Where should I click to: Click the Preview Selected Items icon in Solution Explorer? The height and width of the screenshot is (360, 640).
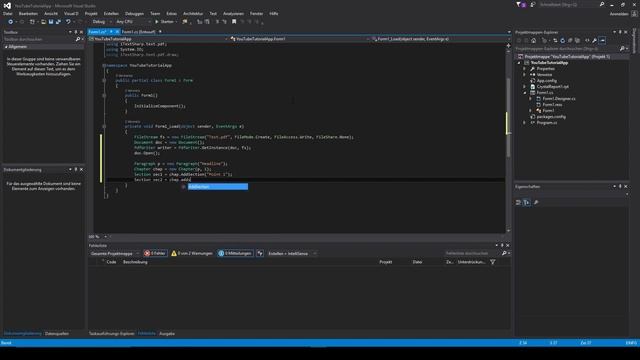602,40
